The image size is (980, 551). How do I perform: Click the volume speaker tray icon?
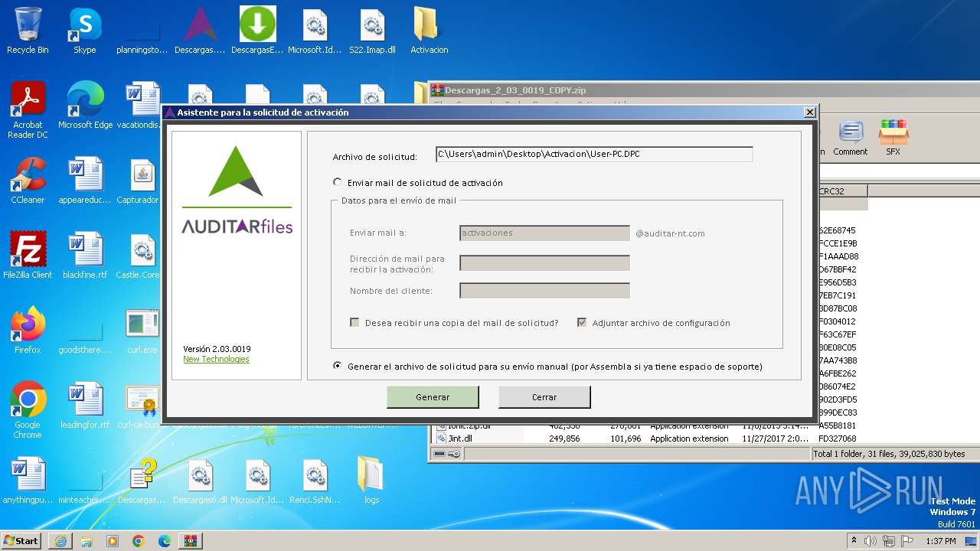tap(871, 541)
